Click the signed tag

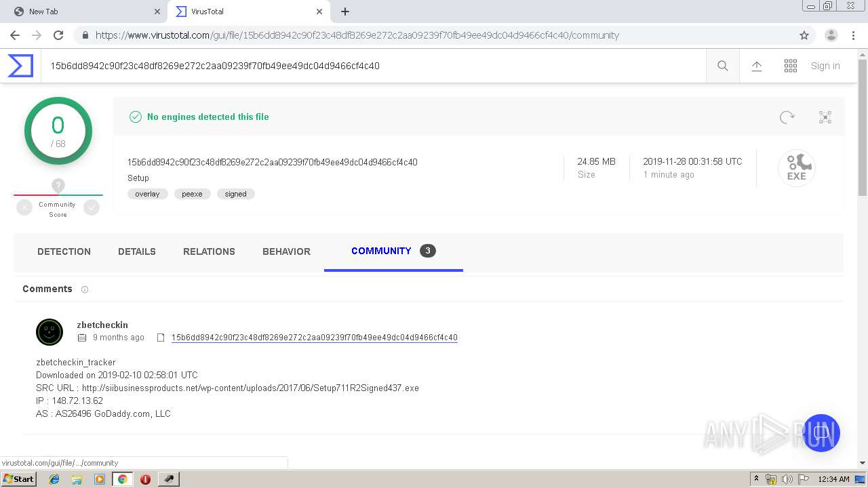coord(235,194)
